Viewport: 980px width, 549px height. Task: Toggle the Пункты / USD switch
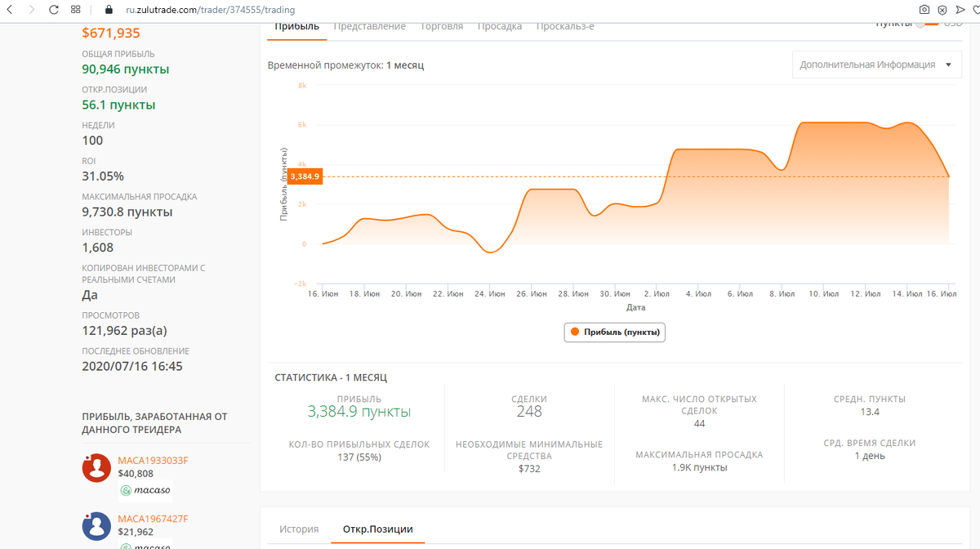(x=929, y=23)
